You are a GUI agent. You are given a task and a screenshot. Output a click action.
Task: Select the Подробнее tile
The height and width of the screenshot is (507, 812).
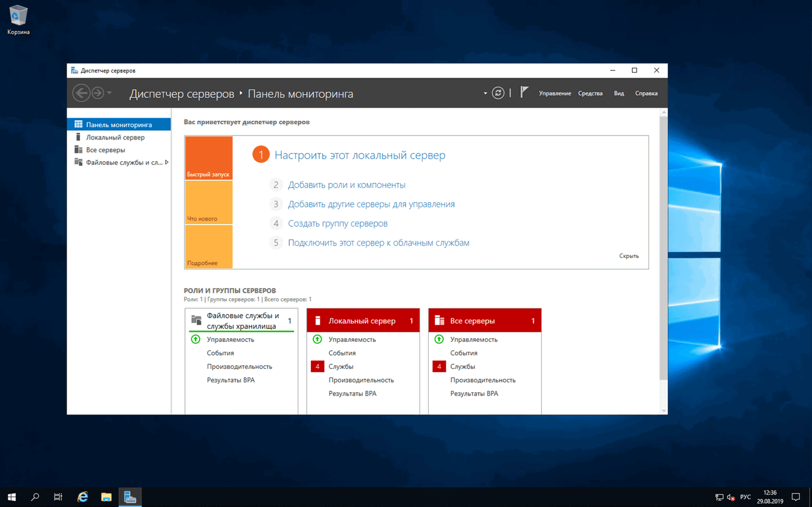[208, 247]
